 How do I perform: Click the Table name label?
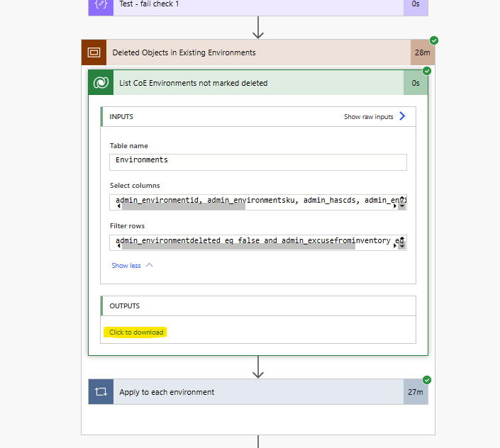coord(129,146)
